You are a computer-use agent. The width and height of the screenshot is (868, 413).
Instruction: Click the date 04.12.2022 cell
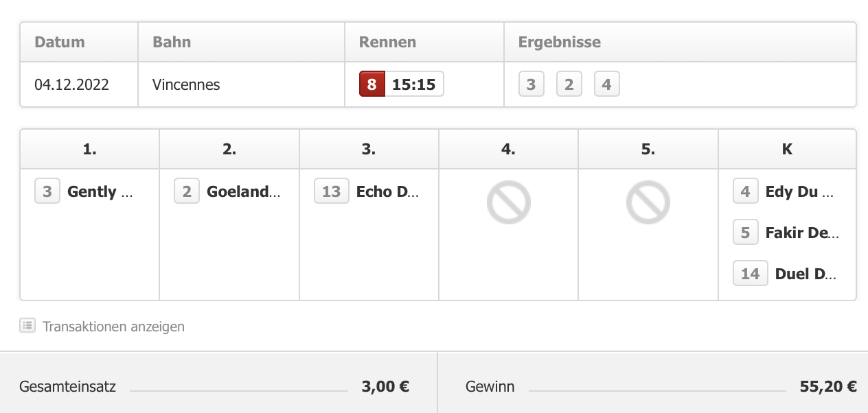pos(79,84)
